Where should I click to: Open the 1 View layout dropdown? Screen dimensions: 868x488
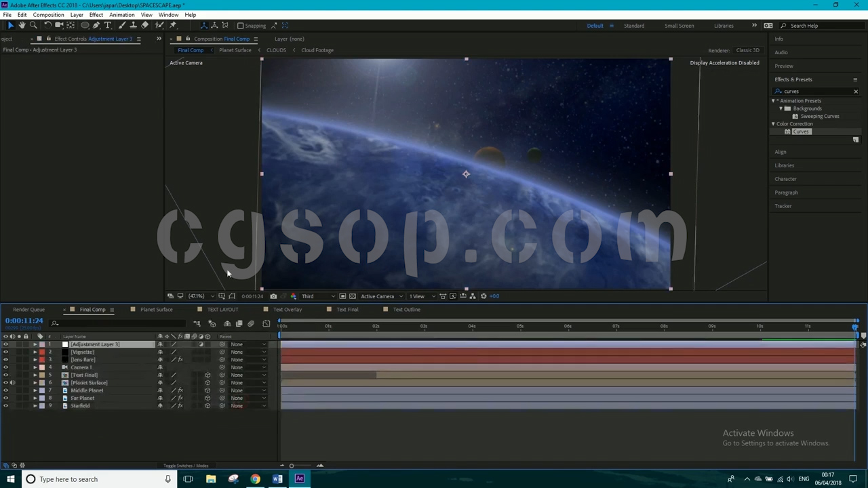(420, 296)
